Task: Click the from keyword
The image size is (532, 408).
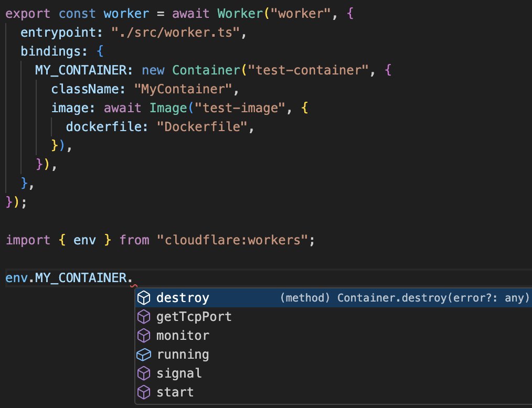Action: 134,240
